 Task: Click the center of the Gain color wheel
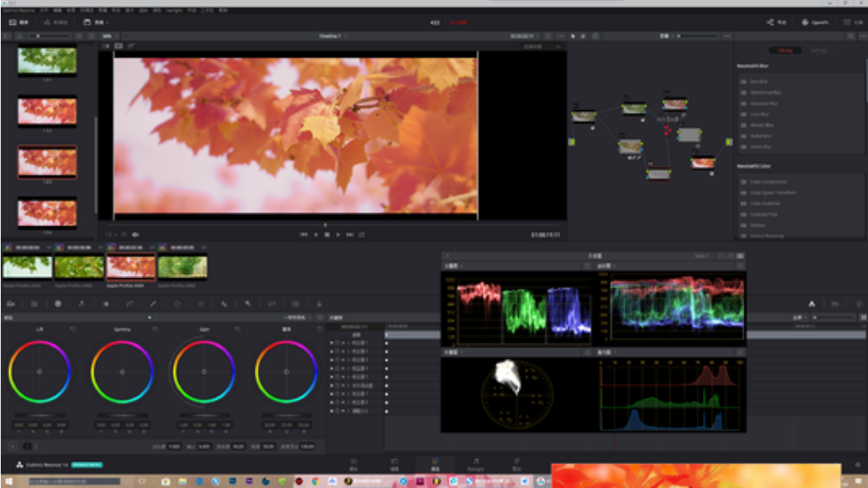click(203, 371)
